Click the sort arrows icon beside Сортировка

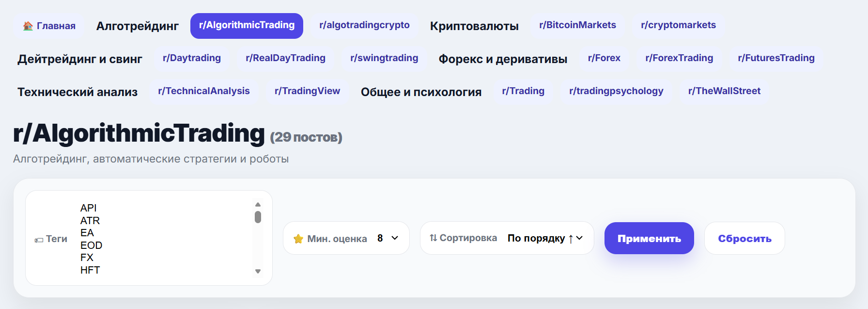(434, 238)
